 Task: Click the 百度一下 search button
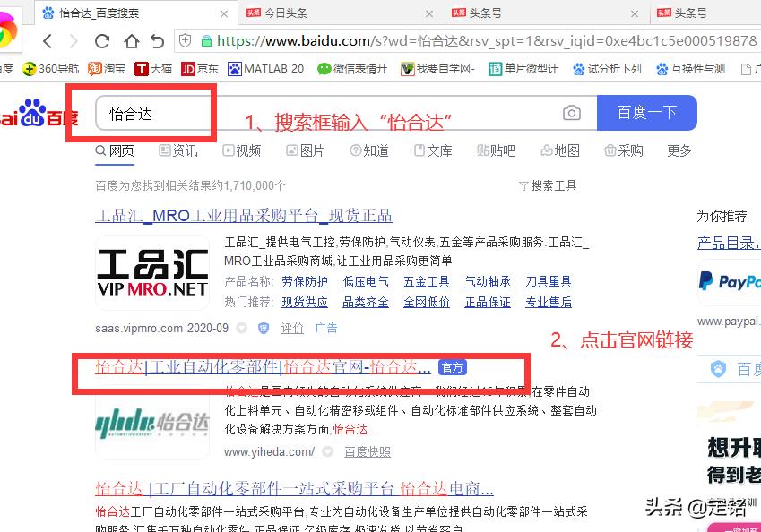coord(647,113)
